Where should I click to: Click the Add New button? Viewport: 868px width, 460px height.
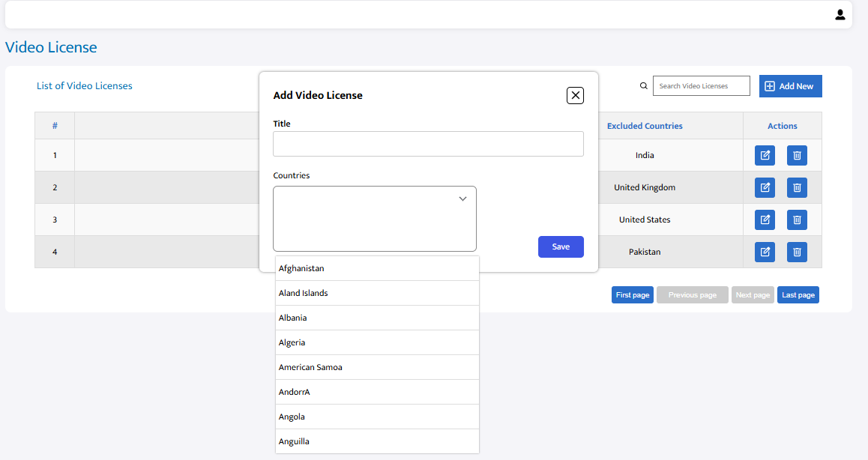click(790, 86)
